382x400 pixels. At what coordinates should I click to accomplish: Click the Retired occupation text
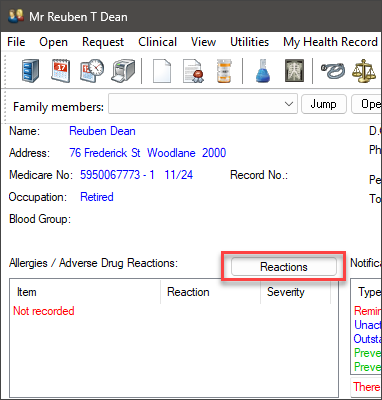click(x=97, y=197)
